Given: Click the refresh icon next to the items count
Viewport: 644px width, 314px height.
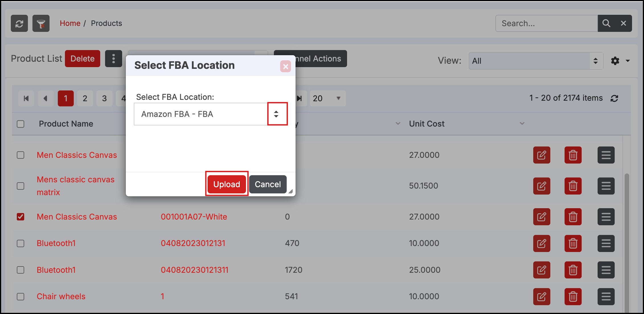Looking at the screenshot, I should pyautogui.click(x=614, y=98).
